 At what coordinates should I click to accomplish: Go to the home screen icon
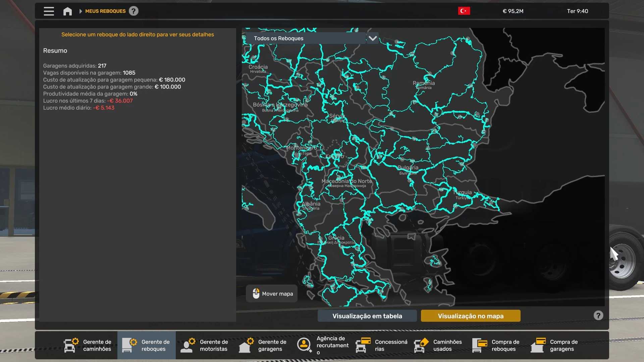pos(67,11)
